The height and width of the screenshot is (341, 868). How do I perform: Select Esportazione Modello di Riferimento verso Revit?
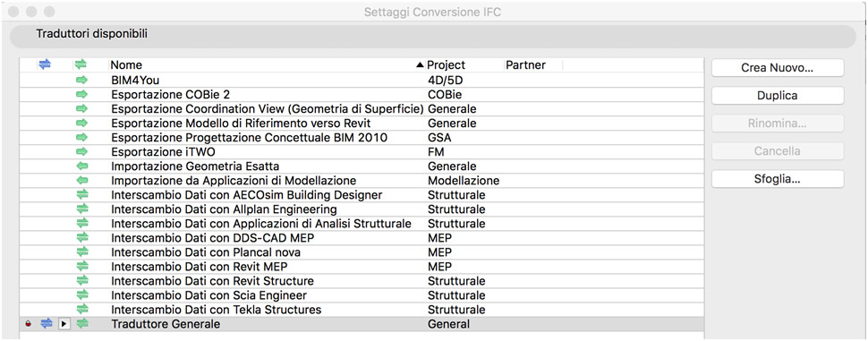(x=362, y=124)
